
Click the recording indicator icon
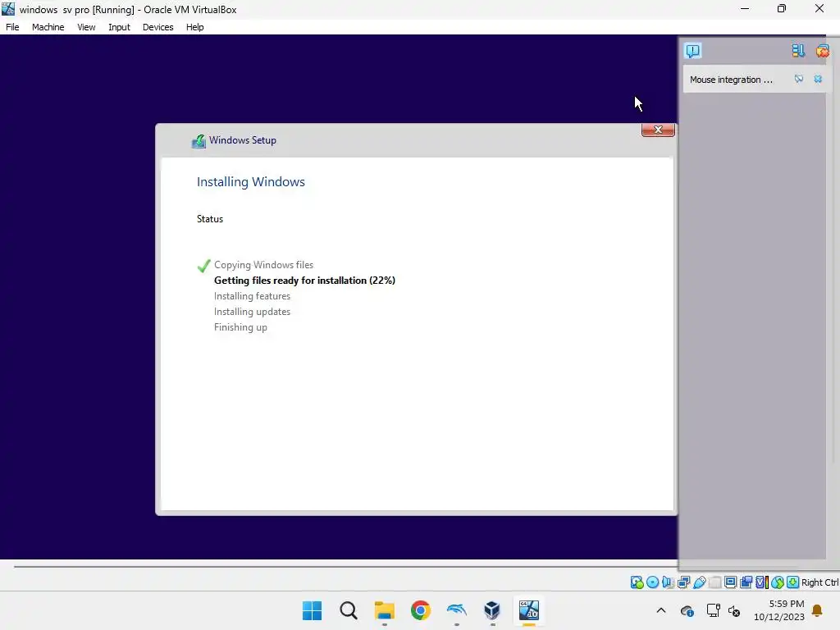(x=746, y=582)
